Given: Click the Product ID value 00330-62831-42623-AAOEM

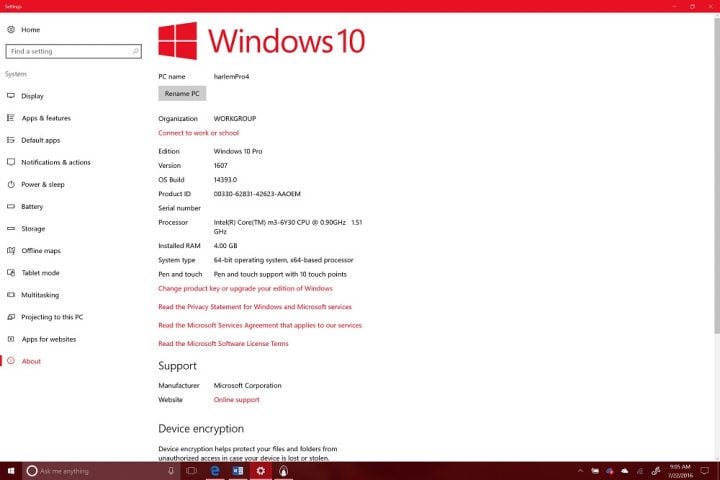Looking at the screenshot, I should 257,194.
